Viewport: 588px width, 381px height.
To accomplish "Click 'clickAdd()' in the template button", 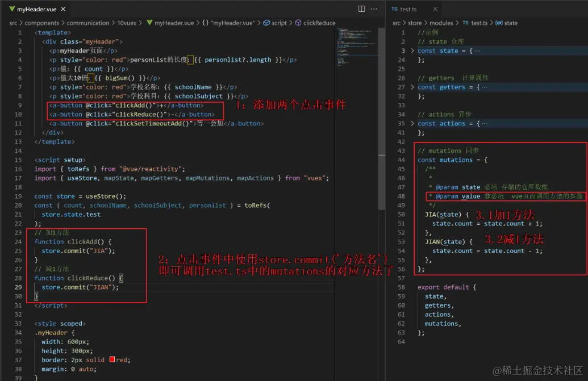I will click(135, 105).
